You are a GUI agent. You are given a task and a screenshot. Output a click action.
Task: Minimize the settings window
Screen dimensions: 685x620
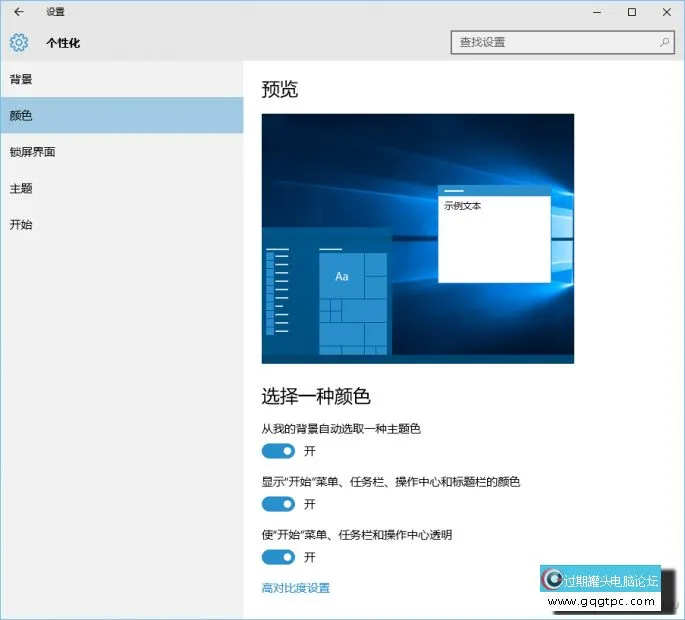pos(597,12)
